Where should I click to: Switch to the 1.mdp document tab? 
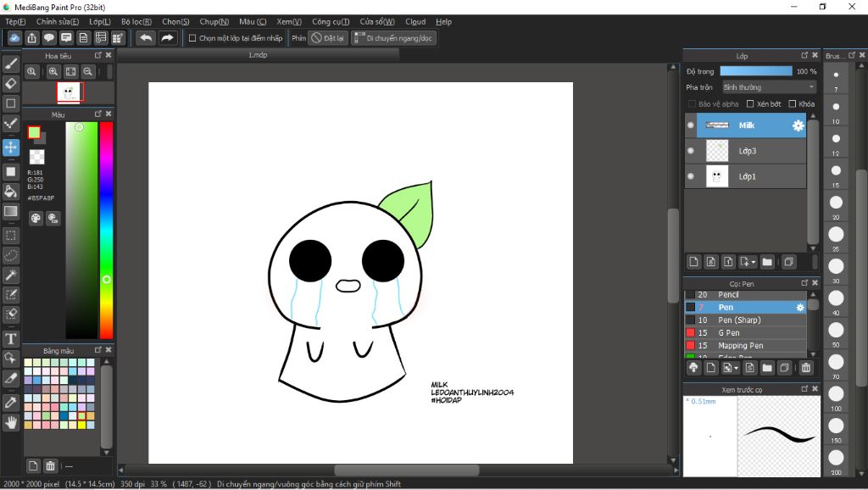point(258,55)
